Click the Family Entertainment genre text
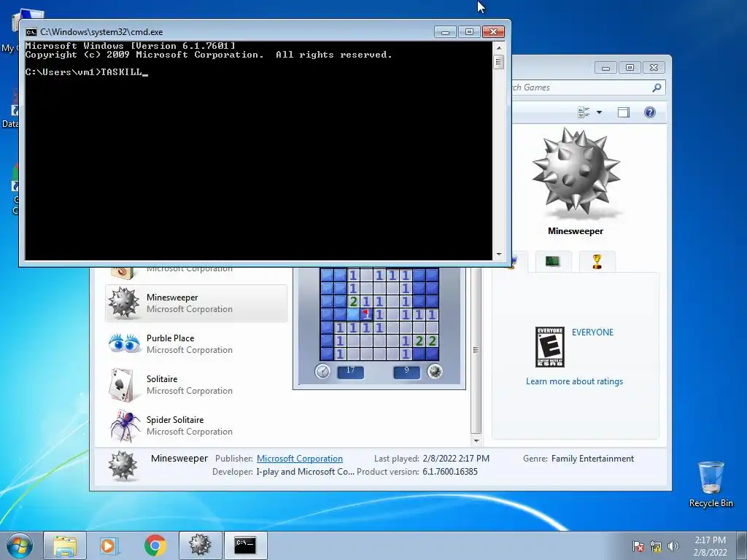This screenshot has height=560, width=747. tap(592, 459)
